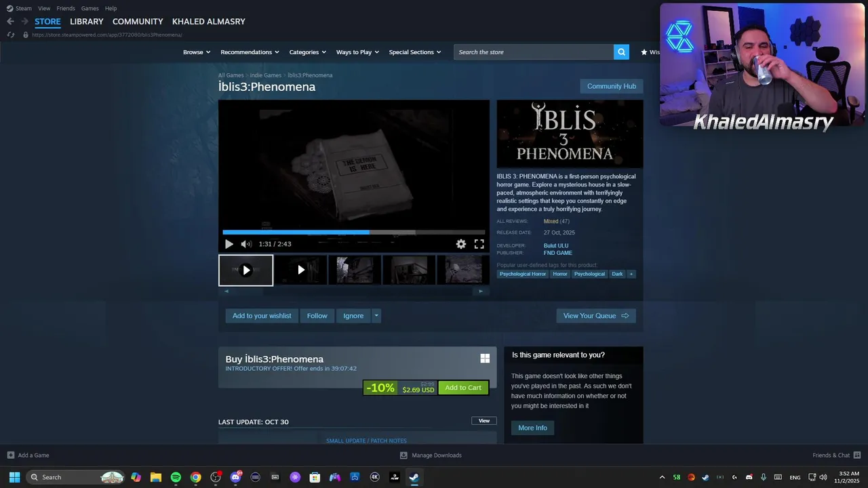This screenshot has width=868, height=488.
Task: Open the Games menu
Action: (90, 8)
